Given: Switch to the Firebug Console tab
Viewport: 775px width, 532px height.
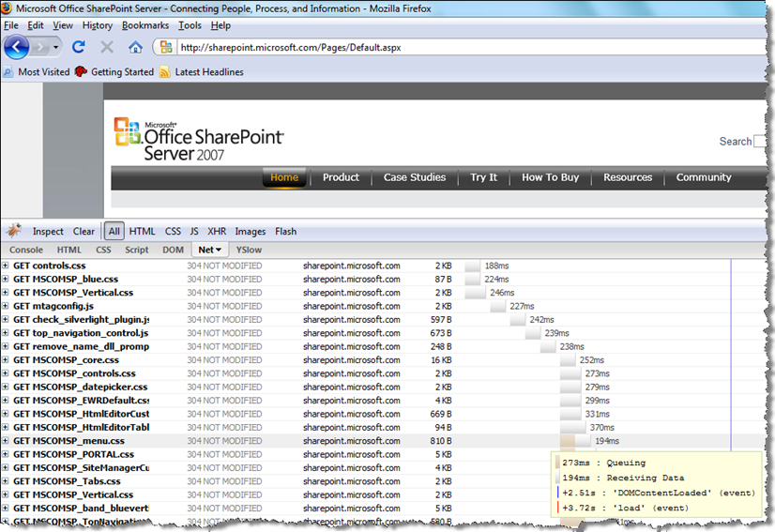Looking at the screenshot, I should click(x=26, y=251).
